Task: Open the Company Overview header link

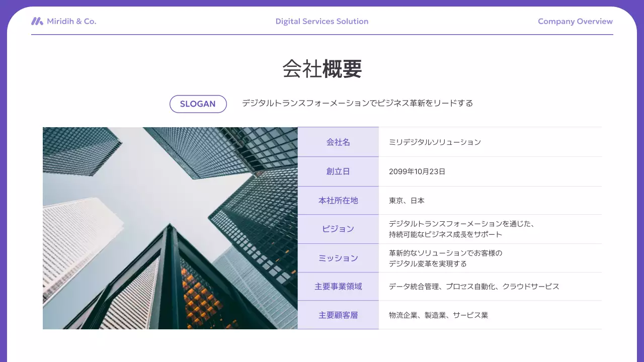Action: click(575, 21)
